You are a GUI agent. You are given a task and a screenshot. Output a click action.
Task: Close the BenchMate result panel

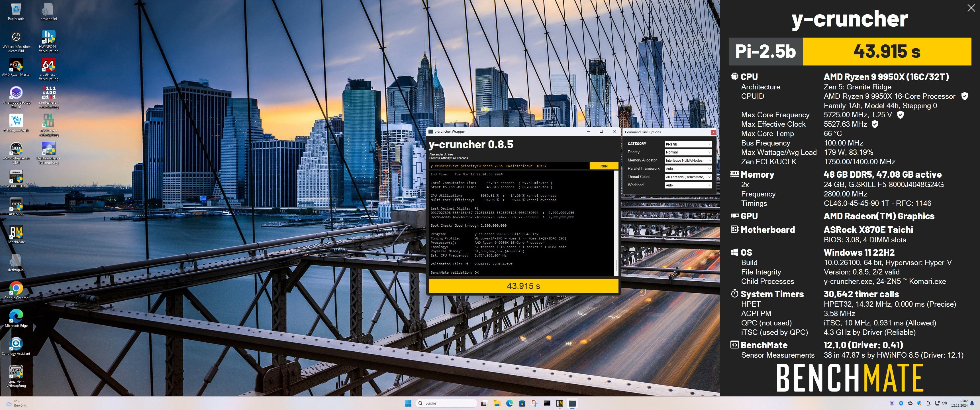(971, 8)
